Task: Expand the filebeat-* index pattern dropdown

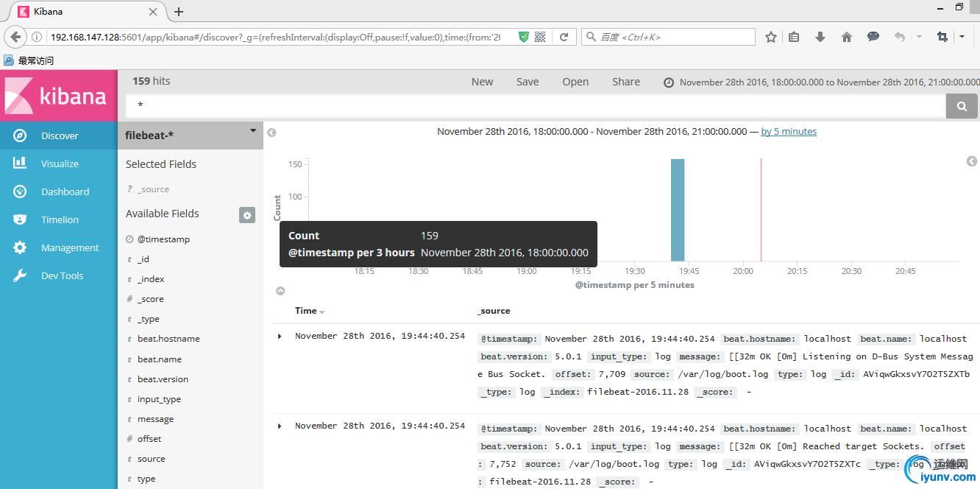Action: pos(253,131)
